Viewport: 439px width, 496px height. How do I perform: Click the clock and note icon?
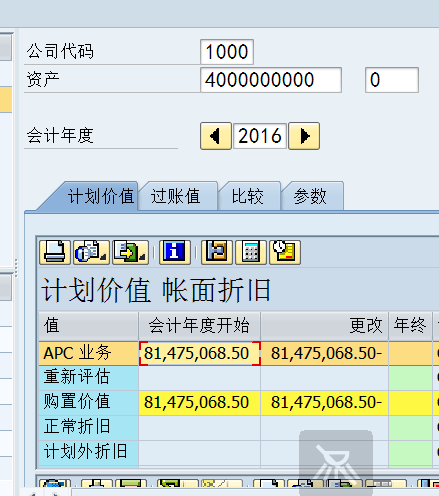(285, 252)
